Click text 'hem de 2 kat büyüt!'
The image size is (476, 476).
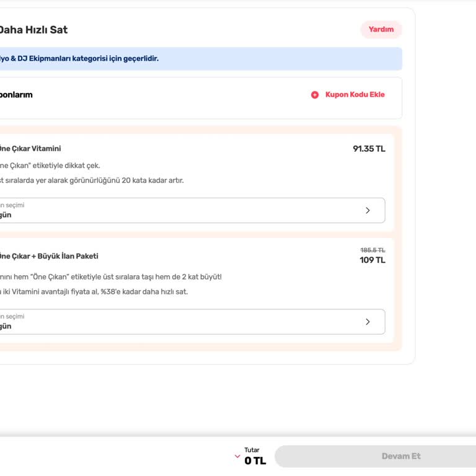(188, 277)
